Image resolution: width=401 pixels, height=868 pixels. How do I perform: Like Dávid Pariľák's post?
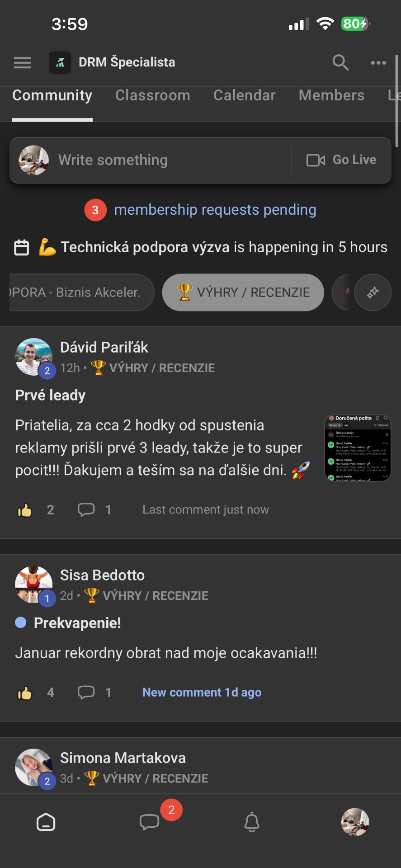click(25, 510)
